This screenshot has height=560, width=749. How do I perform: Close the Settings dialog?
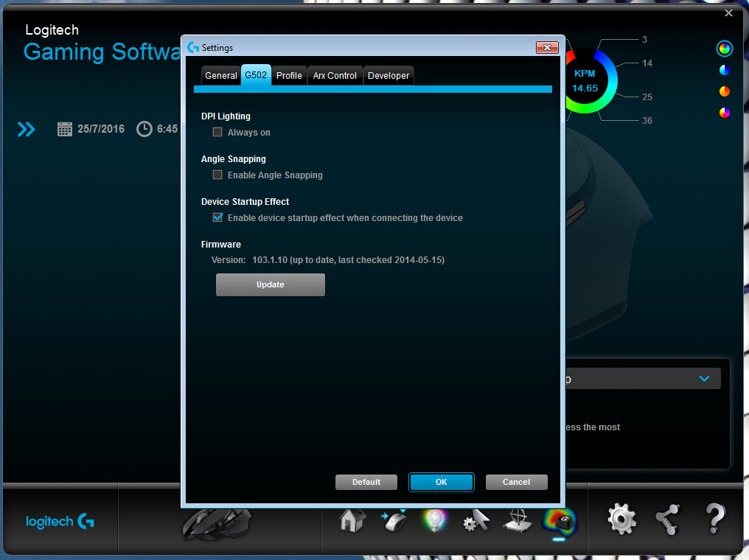pos(548,47)
